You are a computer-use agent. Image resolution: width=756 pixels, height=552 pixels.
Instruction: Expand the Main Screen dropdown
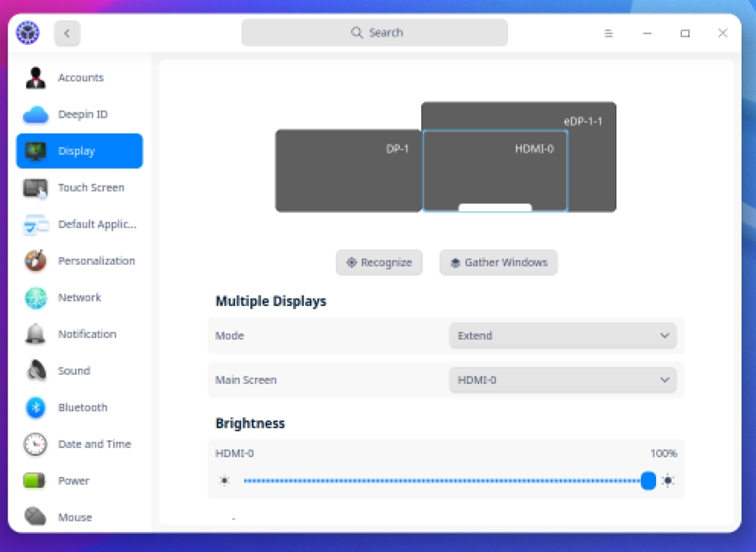coord(563,380)
